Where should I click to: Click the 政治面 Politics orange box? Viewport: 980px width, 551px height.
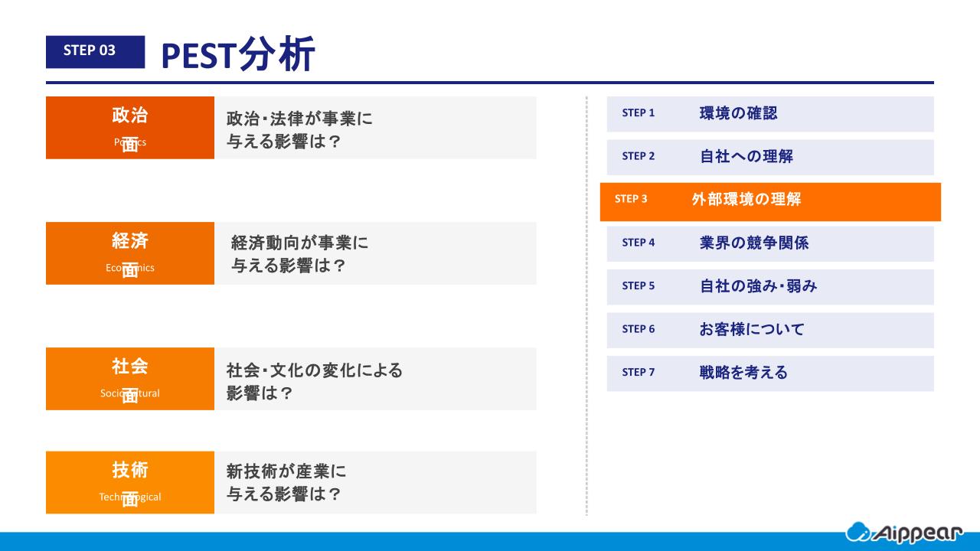coord(130,128)
